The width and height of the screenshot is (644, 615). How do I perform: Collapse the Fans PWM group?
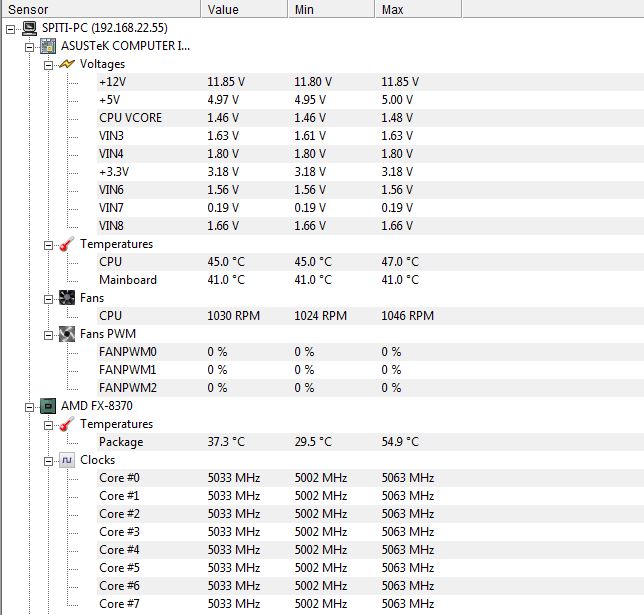[x=48, y=335]
